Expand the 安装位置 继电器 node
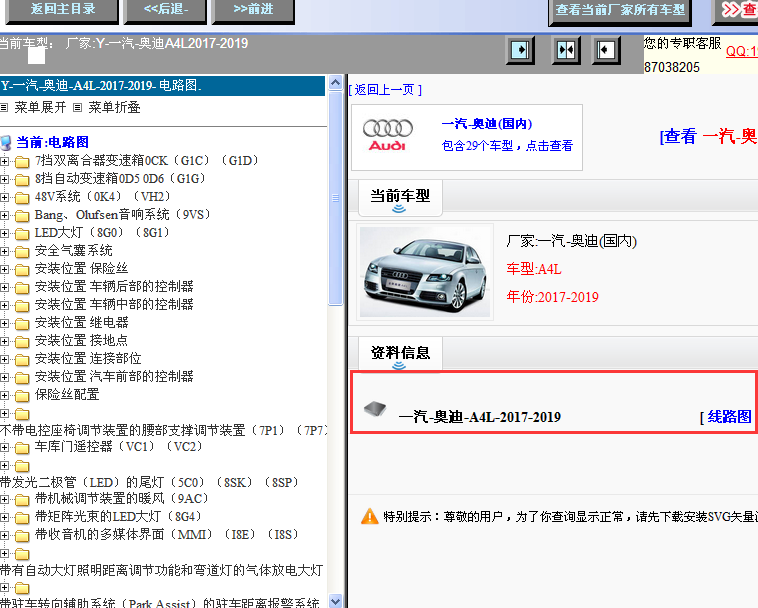 tap(4, 323)
